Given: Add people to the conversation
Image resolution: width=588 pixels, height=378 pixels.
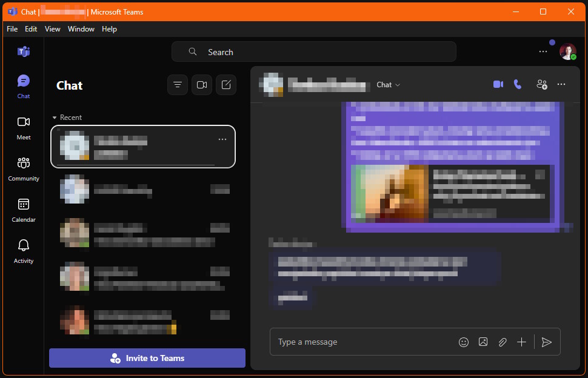Looking at the screenshot, I should pyautogui.click(x=541, y=84).
